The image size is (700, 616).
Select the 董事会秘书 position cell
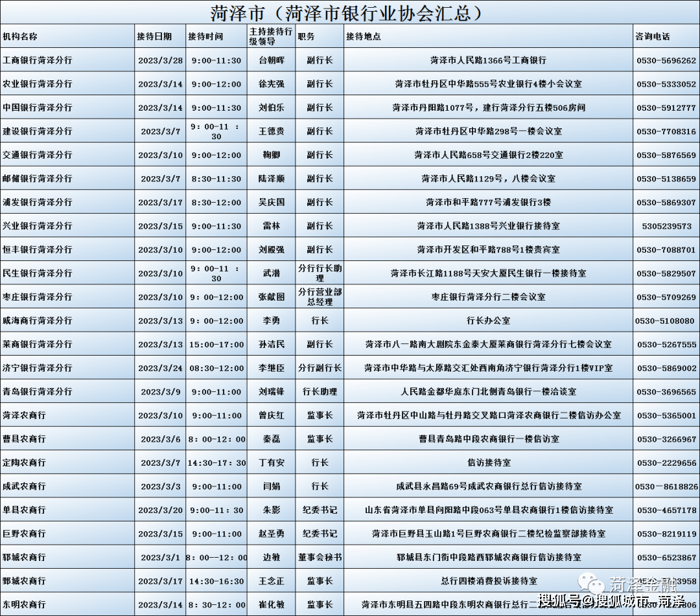coord(320,556)
